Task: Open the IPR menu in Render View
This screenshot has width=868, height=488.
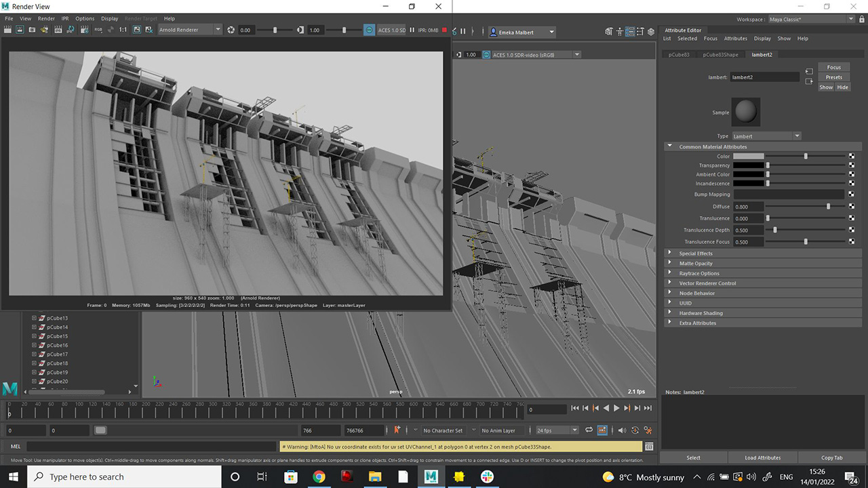Action: point(65,18)
